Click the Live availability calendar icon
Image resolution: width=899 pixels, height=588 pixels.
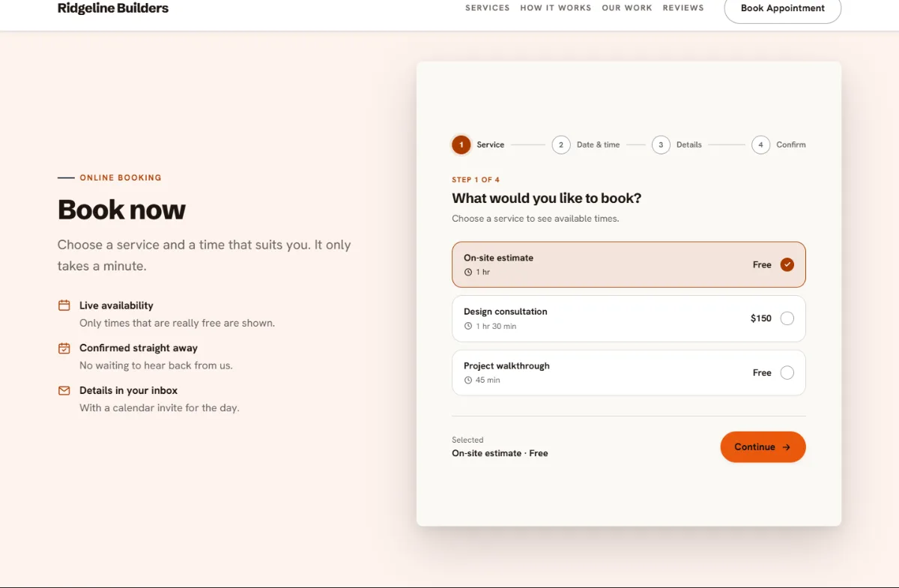pos(64,306)
